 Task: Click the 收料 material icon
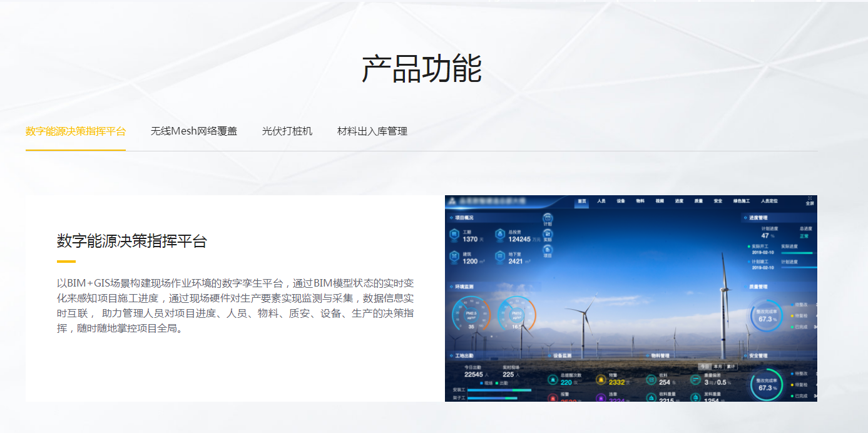pos(651,379)
